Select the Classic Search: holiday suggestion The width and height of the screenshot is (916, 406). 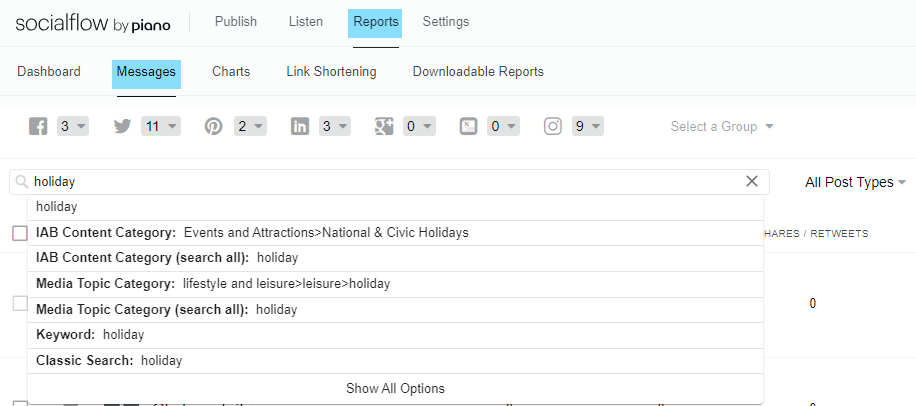click(395, 361)
